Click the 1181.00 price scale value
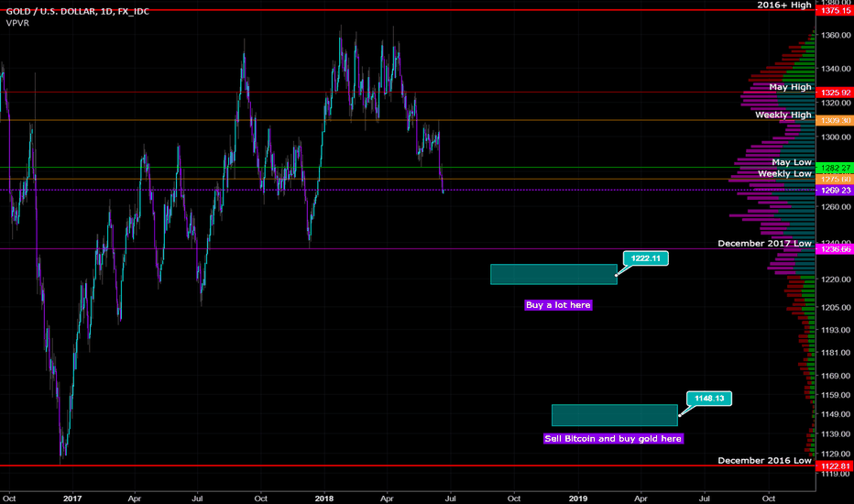The width and height of the screenshot is (854, 504). click(836, 353)
